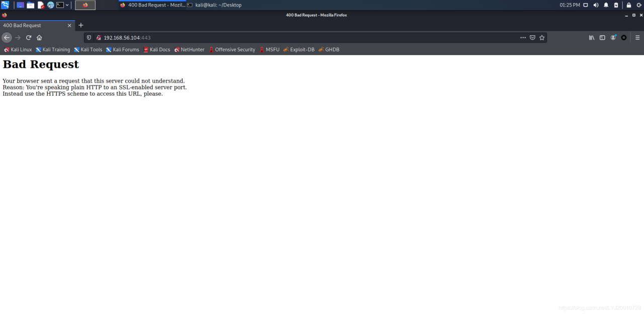Reload the current page
The image size is (644, 314).
29,37
